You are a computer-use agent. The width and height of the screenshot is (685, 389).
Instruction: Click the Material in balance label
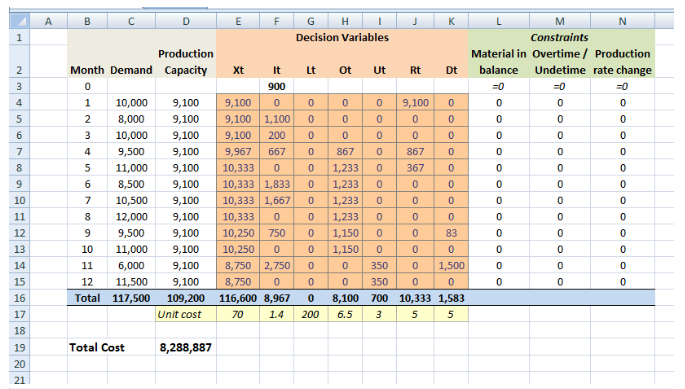[x=499, y=62]
